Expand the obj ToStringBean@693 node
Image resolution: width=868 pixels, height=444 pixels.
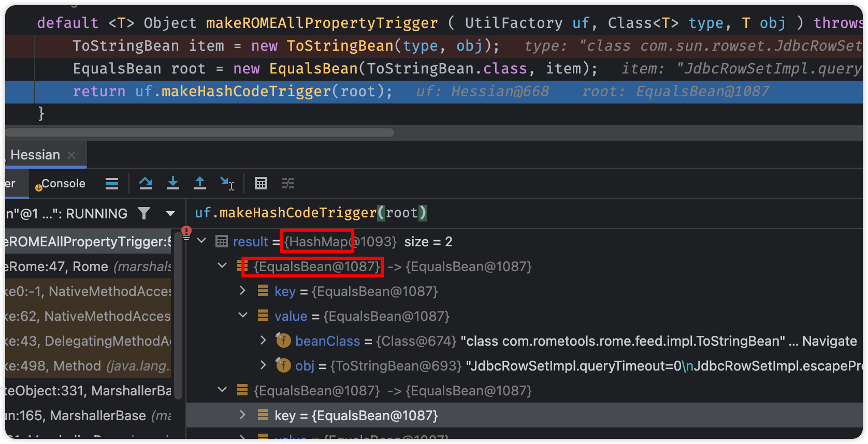point(263,365)
